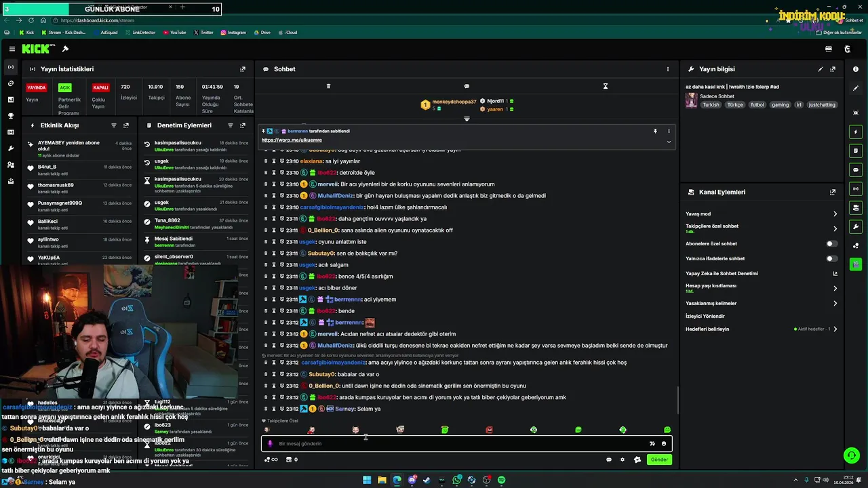Click the moderator gavel icon in the header
This screenshot has width=868, height=488.
click(65, 49)
